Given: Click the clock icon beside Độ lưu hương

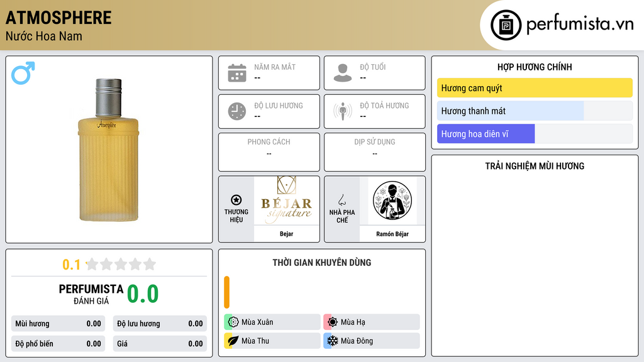Looking at the screenshot, I should (237, 111).
